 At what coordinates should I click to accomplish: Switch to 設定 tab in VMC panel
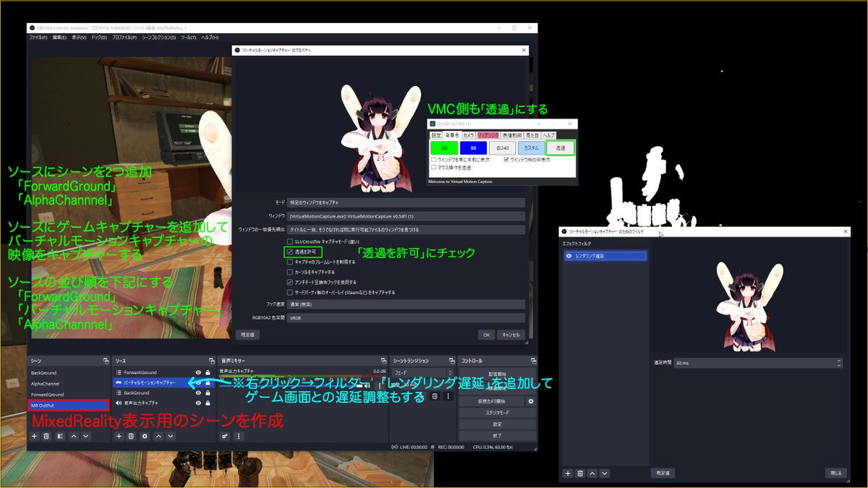pos(436,135)
